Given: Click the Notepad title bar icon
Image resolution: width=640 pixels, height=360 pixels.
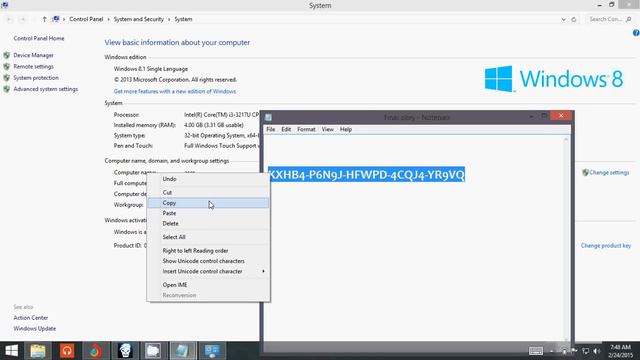Looking at the screenshot, I should coord(268,118).
